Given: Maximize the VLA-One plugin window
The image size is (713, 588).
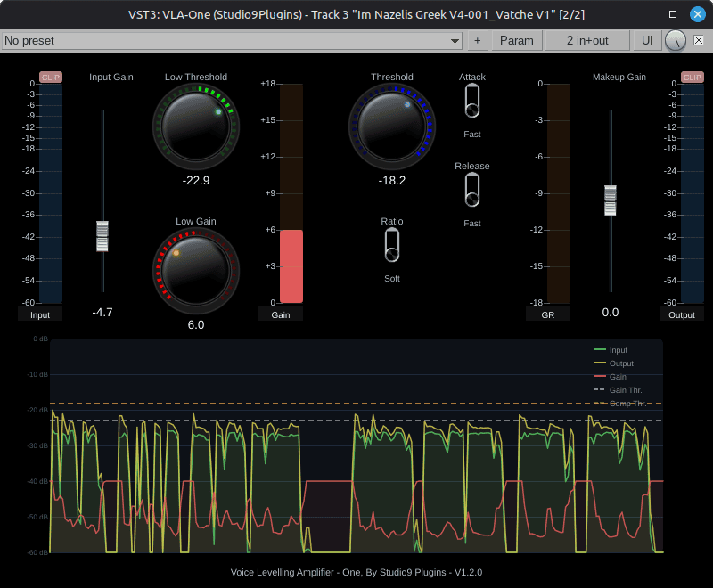Looking at the screenshot, I should coord(673,14).
